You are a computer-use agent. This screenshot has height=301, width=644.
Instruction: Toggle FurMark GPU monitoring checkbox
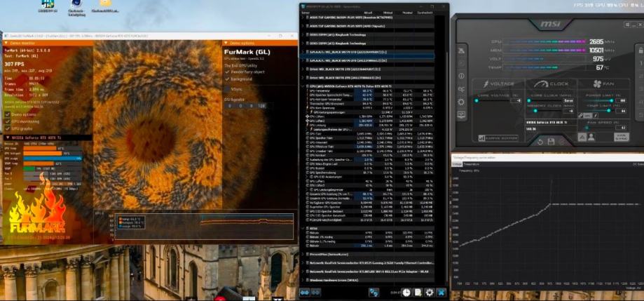[8, 121]
